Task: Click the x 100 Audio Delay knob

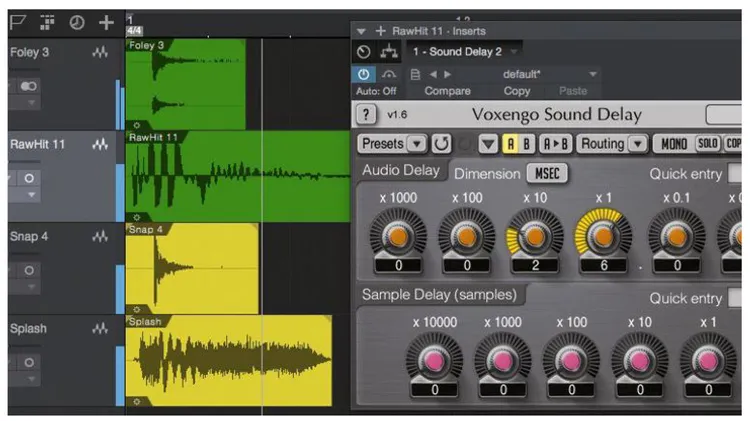Action: coord(467,235)
